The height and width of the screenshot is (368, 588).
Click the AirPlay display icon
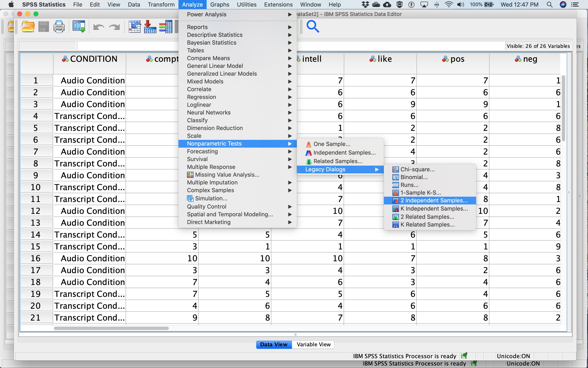(x=424, y=4)
